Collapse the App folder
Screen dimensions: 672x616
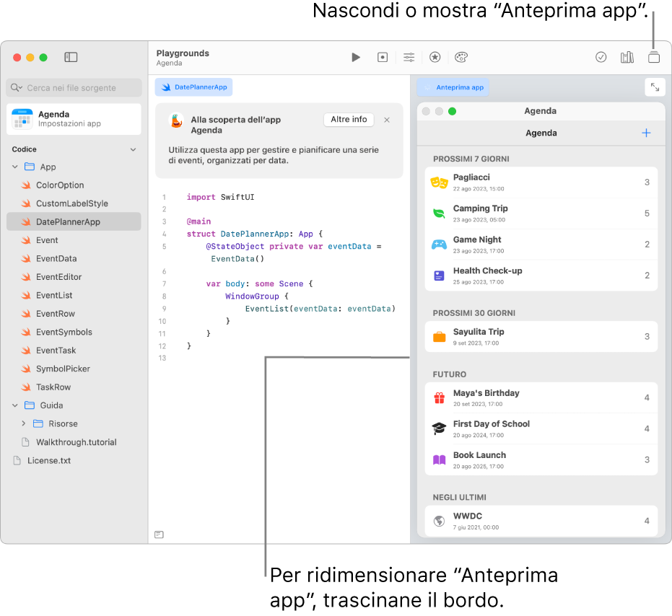(15, 167)
